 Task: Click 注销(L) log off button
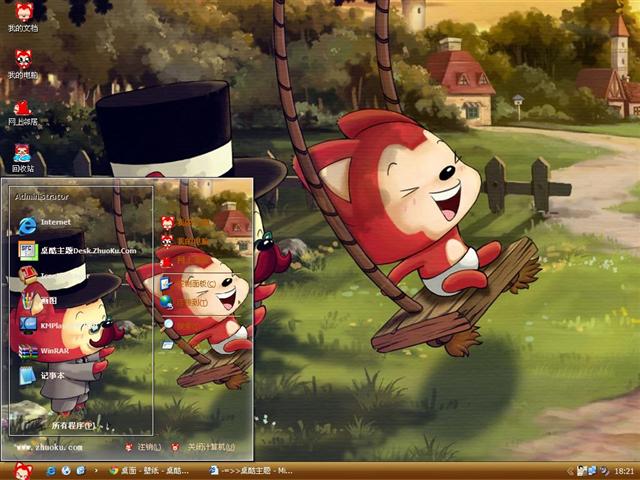(x=144, y=447)
